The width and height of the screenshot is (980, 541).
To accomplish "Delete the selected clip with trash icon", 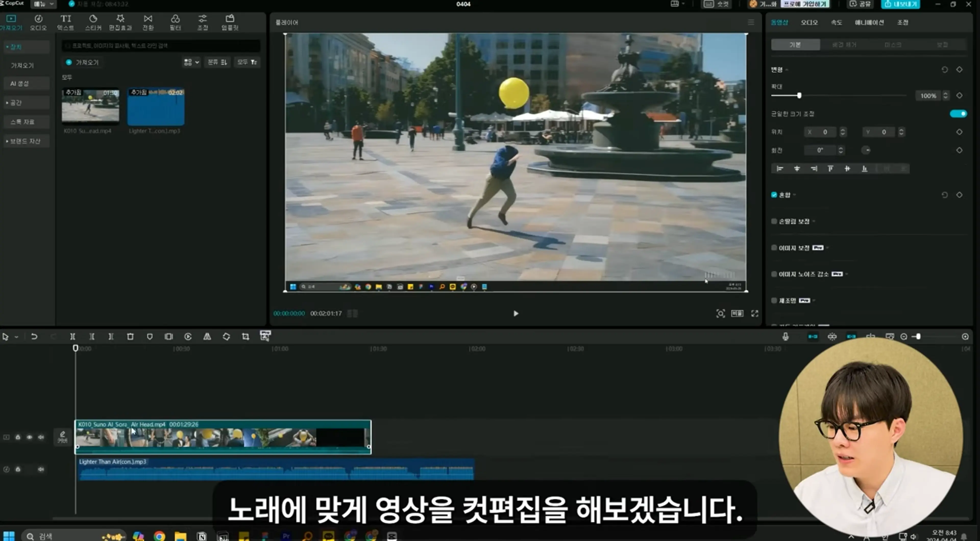I will [x=130, y=337].
